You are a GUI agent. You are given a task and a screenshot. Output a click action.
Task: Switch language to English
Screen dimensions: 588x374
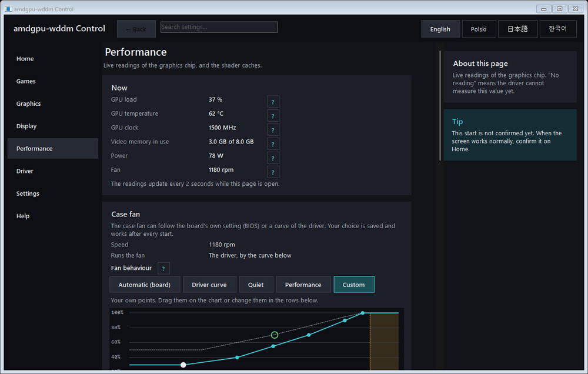pyautogui.click(x=440, y=29)
